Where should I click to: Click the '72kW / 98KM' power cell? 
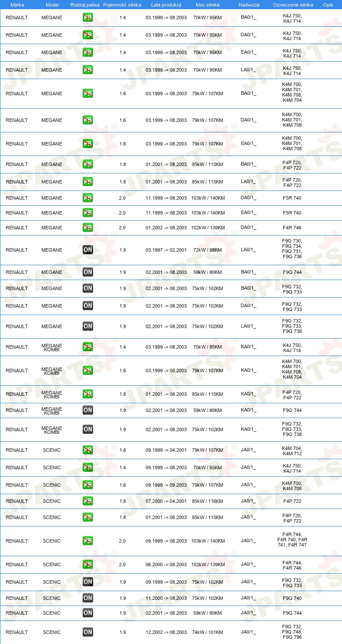tap(207, 250)
